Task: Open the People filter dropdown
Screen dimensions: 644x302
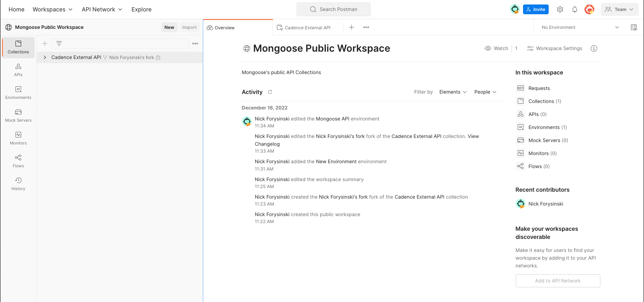Action: (x=485, y=92)
